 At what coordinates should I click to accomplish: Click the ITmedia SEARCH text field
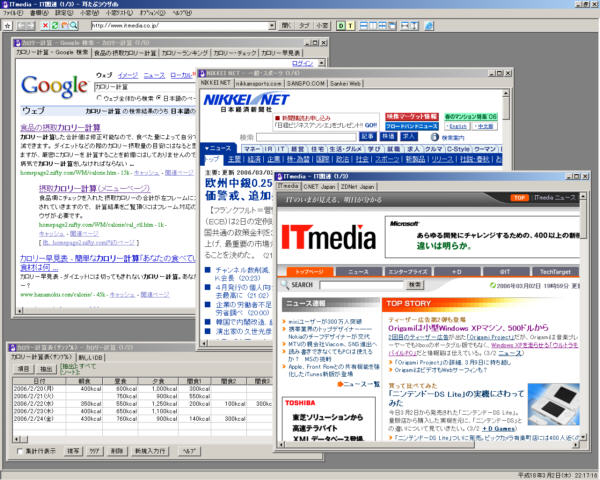click(x=362, y=285)
